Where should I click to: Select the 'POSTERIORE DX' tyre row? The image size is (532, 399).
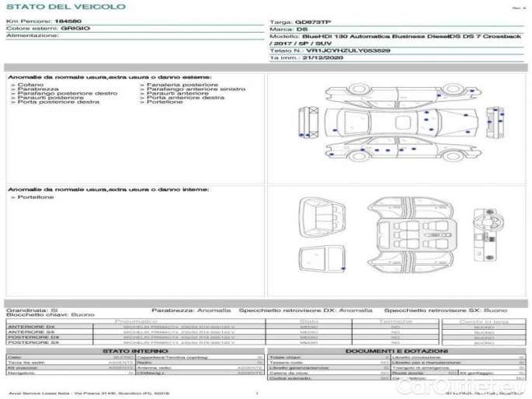click(x=222, y=338)
